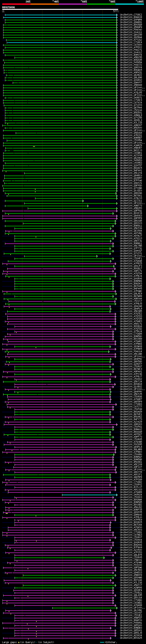Select label UniRef100_Q9FEW6
This screenshot has height=644, width=146.
click(x=131, y=568)
